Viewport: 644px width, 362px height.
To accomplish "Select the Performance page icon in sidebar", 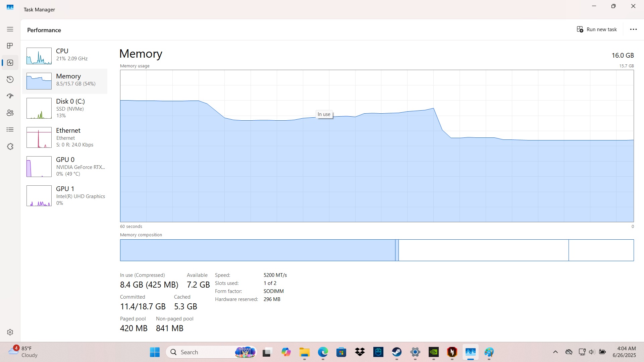I will pyautogui.click(x=10, y=63).
